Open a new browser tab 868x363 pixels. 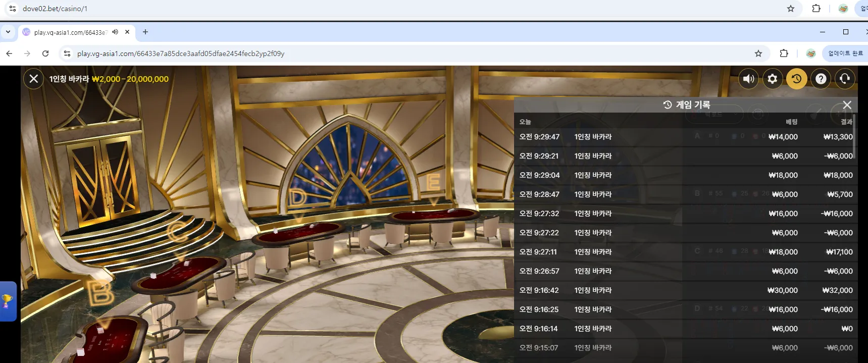click(x=145, y=32)
